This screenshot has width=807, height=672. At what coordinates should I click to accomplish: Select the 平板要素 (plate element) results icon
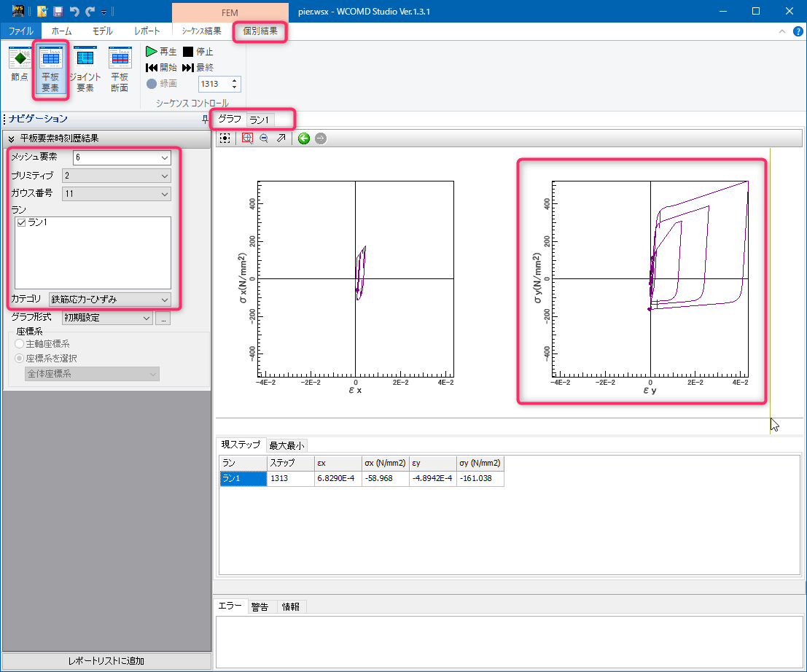50,69
